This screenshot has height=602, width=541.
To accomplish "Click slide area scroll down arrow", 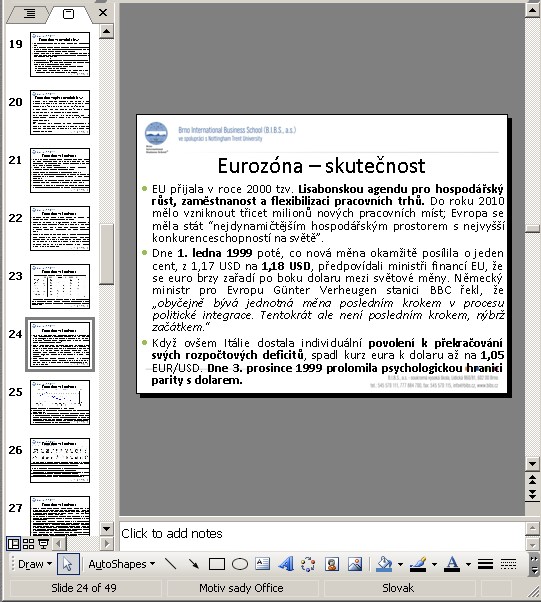I will [x=532, y=464].
